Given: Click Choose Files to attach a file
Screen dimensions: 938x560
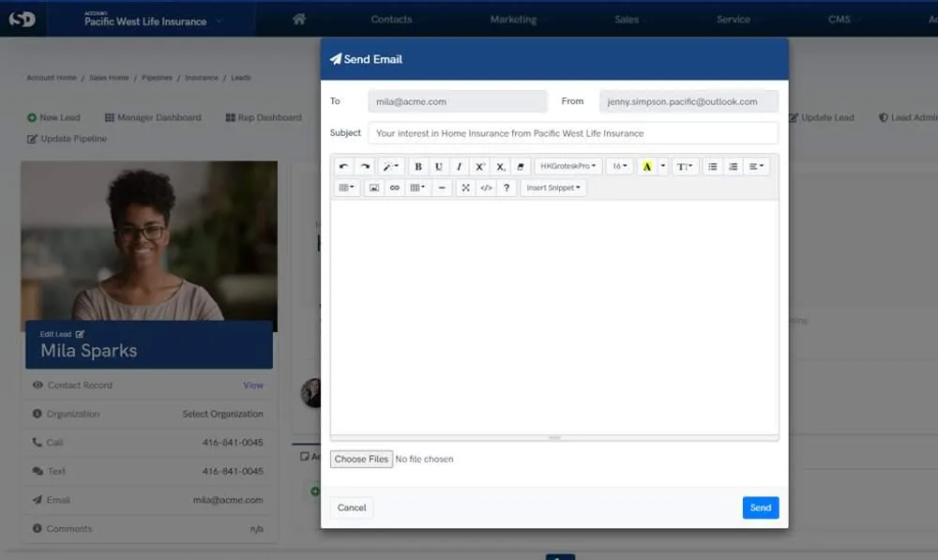Looking at the screenshot, I should (x=361, y=459).
